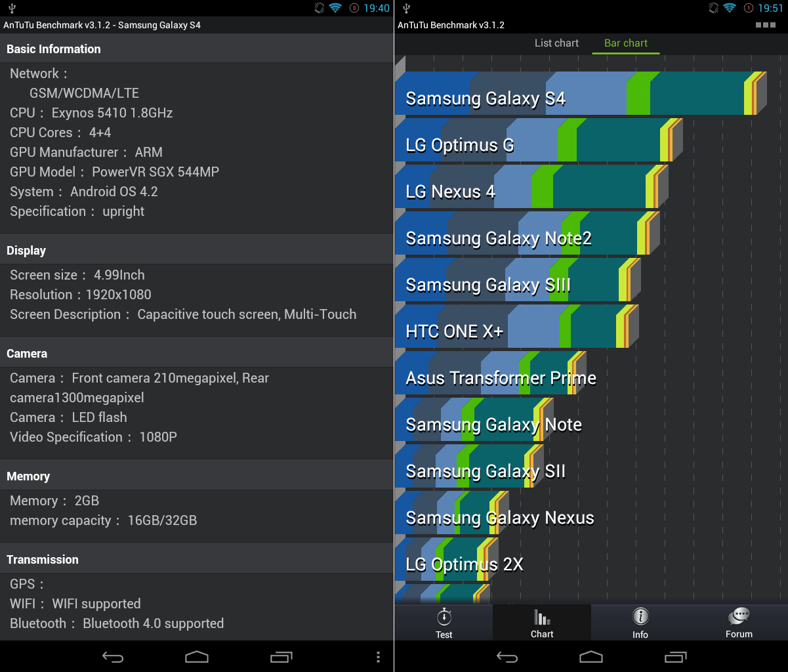The image size is (788, 672).
Task: Click the Screen Description capacitive touch line
Action: [x=183, y=314]
